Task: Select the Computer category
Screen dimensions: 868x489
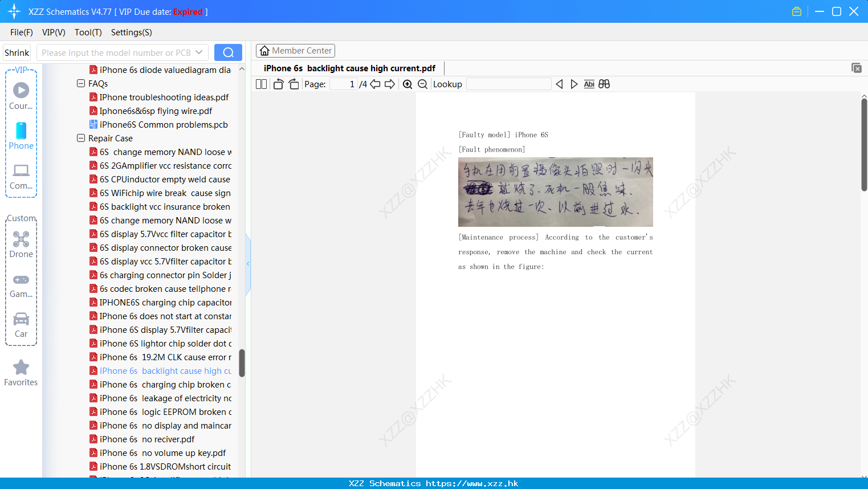Action: (21, 176)
